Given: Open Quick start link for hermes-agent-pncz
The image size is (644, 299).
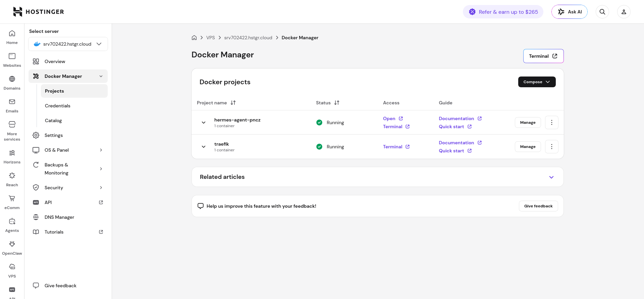Looking at the screenshot, I should point(455,127).
